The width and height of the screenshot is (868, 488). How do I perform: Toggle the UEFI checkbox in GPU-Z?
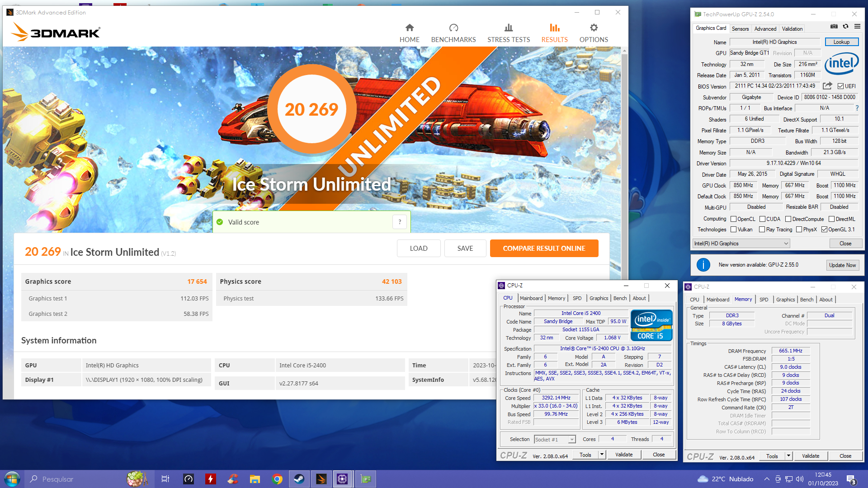click(840, 86)
